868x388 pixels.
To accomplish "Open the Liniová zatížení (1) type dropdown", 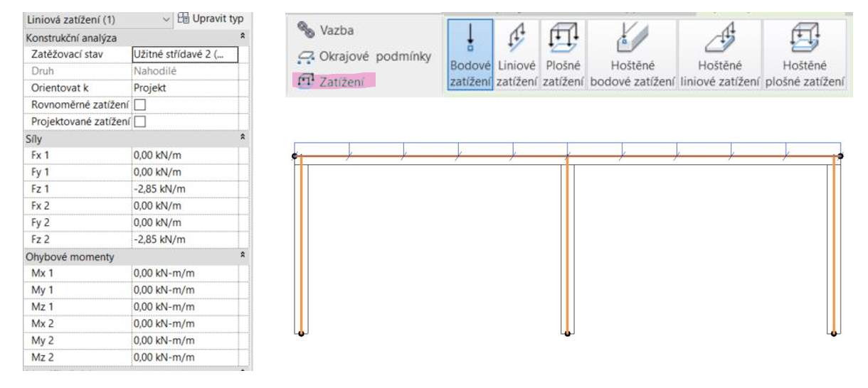I will tap(166, 20).
